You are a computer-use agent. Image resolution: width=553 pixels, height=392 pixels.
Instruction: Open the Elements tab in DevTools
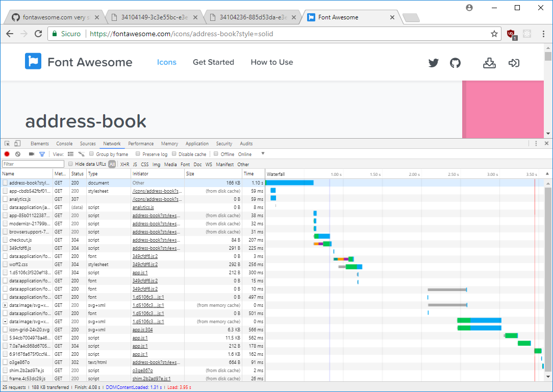pos(39,143)
